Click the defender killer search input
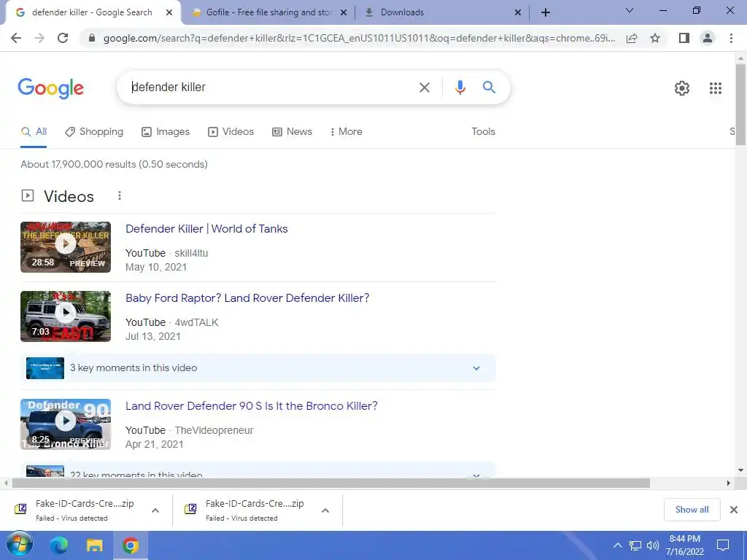The height and width of the screenshot is (560, 747). pos(271,87)
